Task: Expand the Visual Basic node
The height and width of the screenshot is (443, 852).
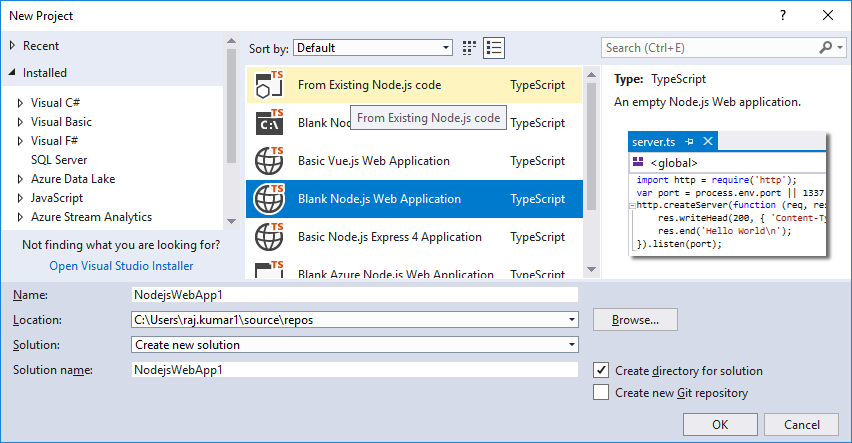Action: (x=20, y=122)
